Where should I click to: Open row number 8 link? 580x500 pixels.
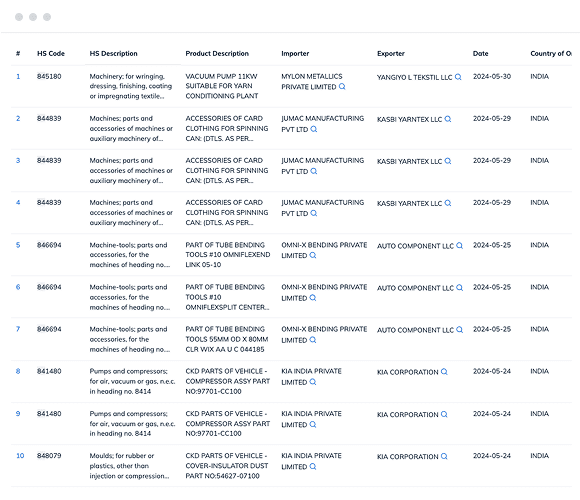pyautogui.click(x=18, y=371)
